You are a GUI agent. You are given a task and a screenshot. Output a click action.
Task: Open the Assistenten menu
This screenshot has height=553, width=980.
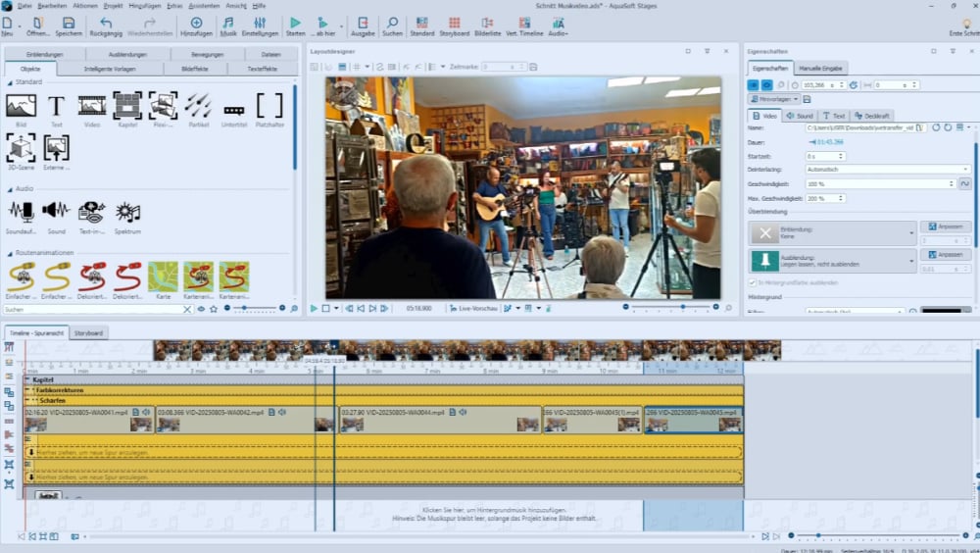click(204, 6)
